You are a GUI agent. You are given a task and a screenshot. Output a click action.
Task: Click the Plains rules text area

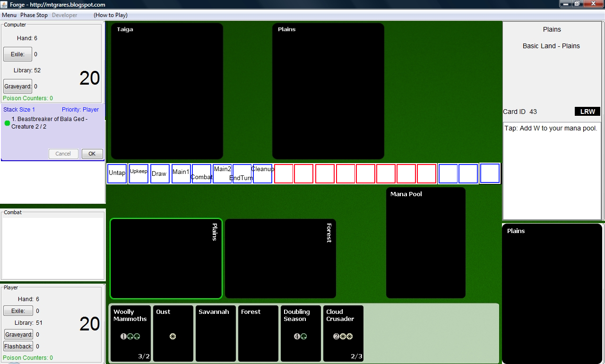(552, 171)
